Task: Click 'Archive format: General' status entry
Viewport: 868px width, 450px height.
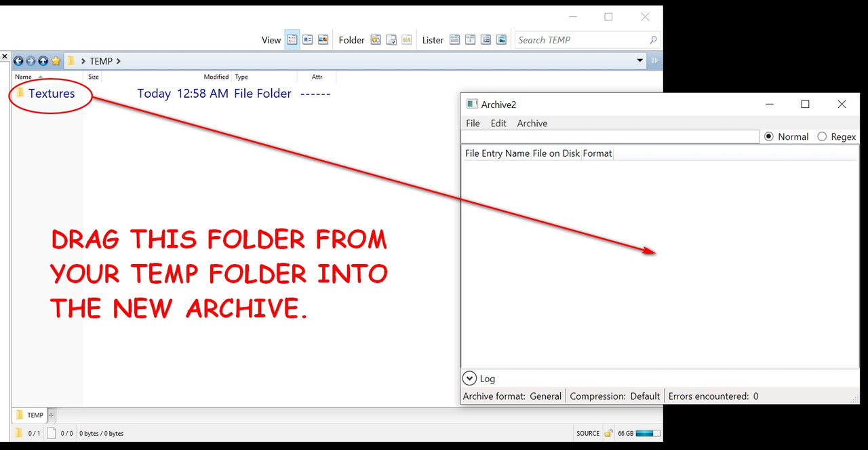Action: 512,396
